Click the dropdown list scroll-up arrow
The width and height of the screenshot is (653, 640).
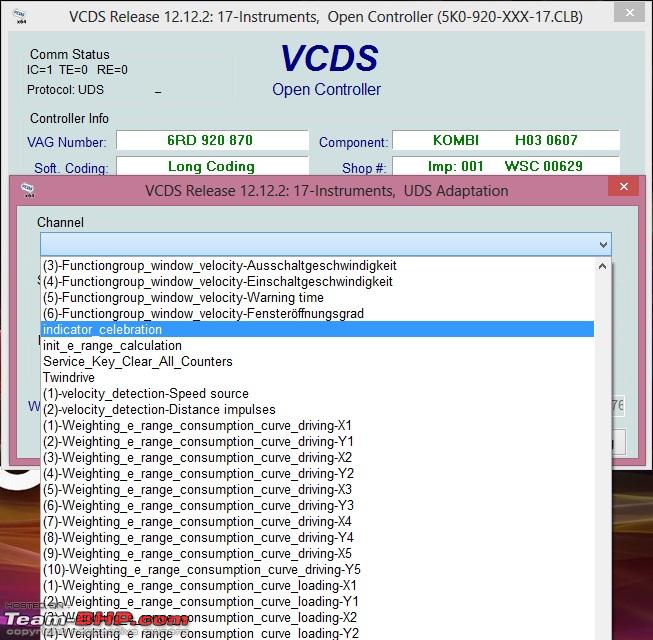(x=602, y=266)
